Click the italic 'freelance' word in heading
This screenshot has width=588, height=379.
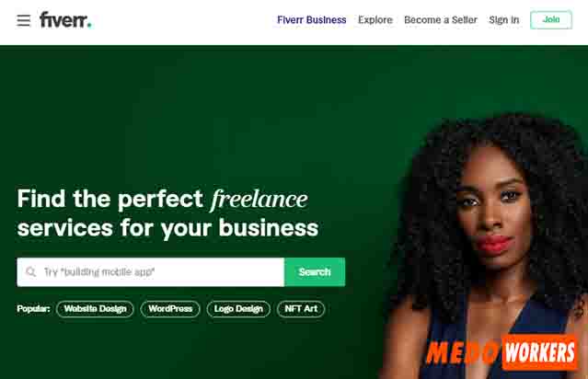(259, 199)
